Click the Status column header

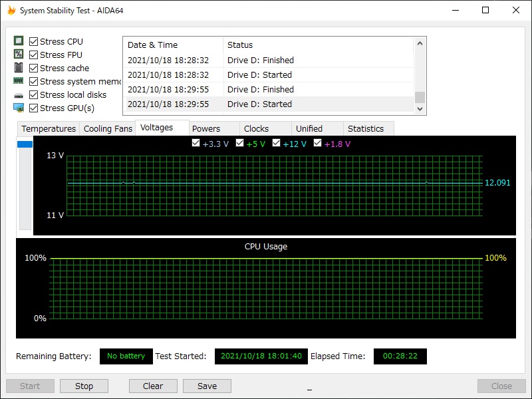(x=319, y=45)
